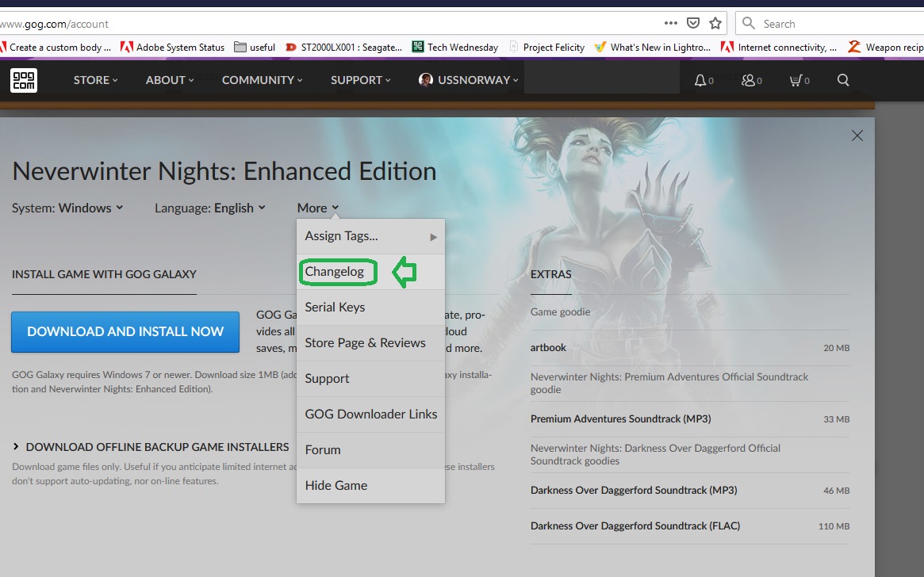
Task: Expand Download Offline Backup Game Installers
Action: coord(151,447)
